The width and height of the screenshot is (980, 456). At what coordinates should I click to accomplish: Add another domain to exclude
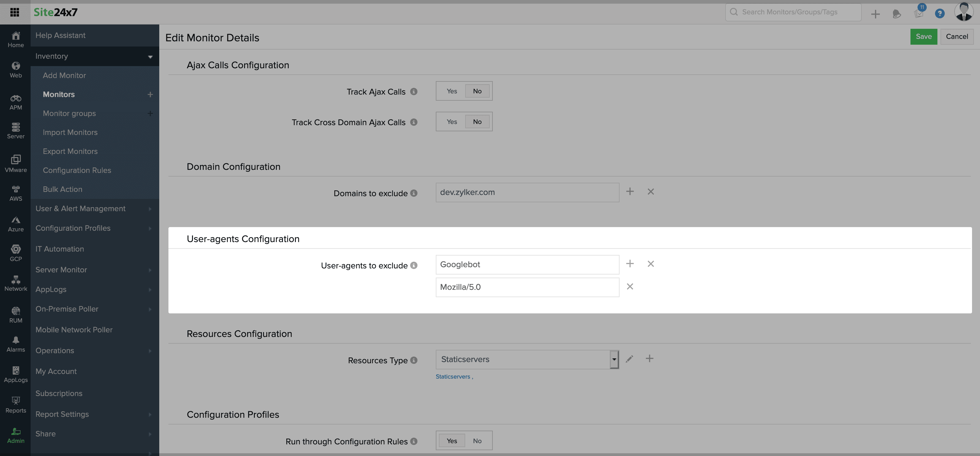(x=630, y=191)
